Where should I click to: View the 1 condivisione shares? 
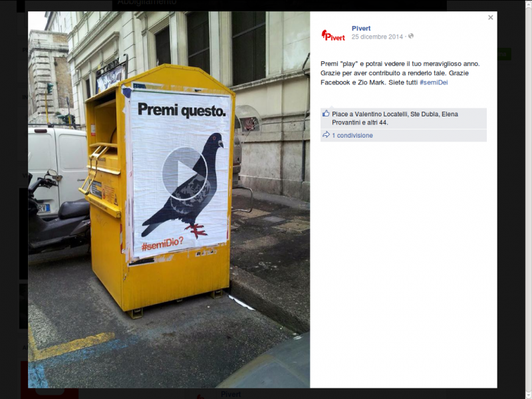[x=352, y=136]
